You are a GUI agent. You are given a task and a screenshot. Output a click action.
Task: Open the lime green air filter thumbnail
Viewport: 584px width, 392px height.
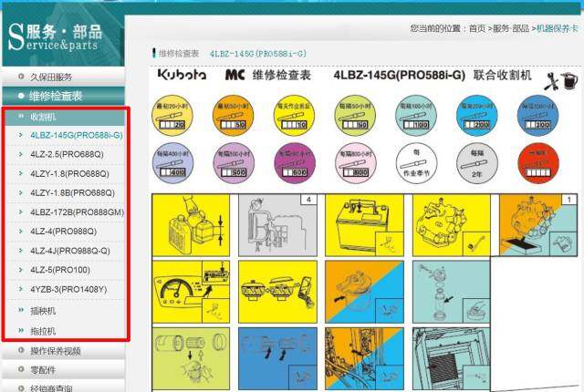click(x=191, y=358)
